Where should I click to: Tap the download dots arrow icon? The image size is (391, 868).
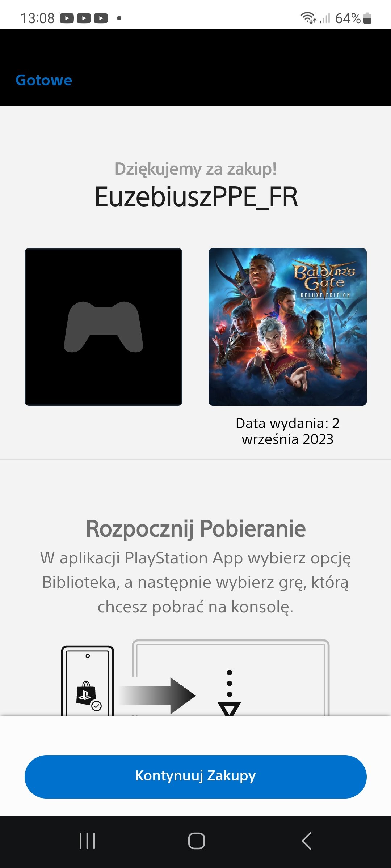[x=229, y=693]
